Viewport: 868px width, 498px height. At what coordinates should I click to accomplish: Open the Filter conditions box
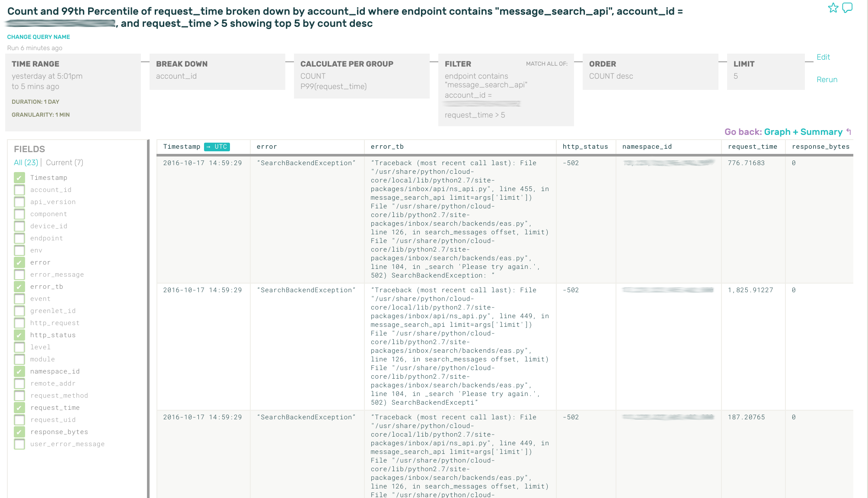[506, 89]
